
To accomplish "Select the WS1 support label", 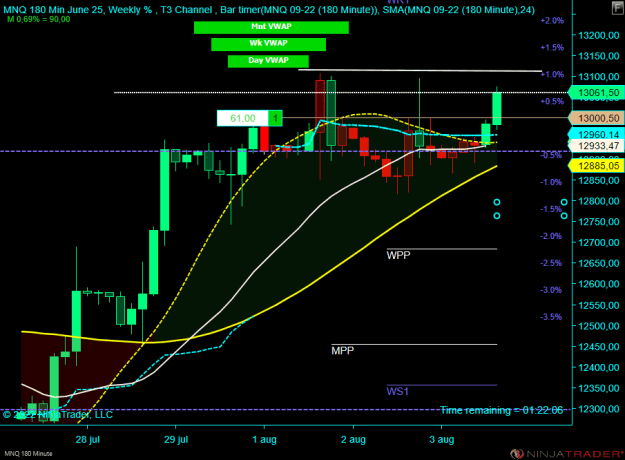I will (397, 391).
